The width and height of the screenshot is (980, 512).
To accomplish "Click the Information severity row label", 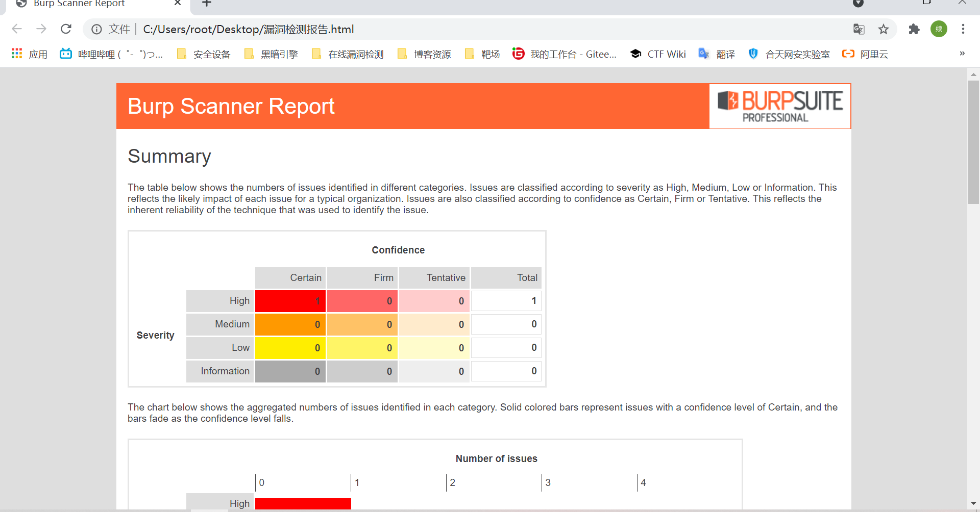I will coord(220,371).
